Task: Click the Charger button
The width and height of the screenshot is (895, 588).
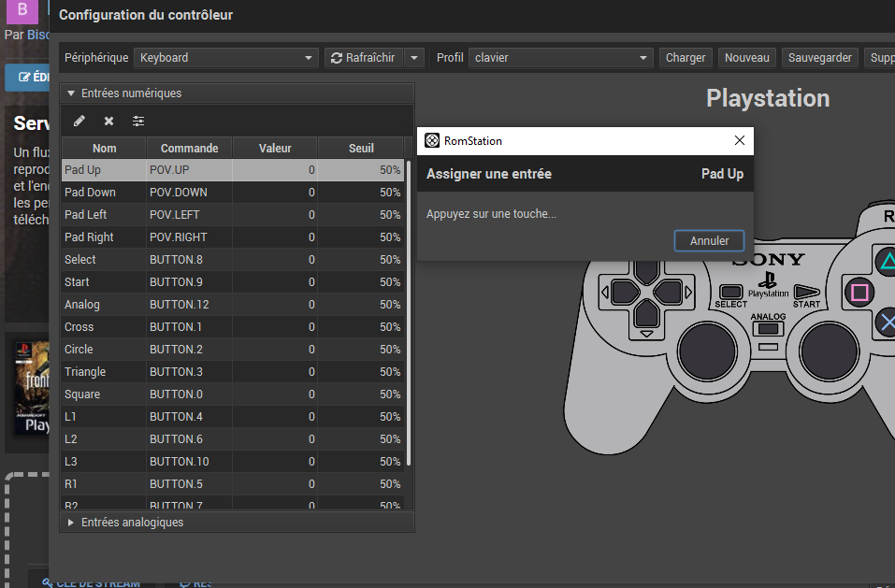Action: pyautogui.click(x=686, y=58)
